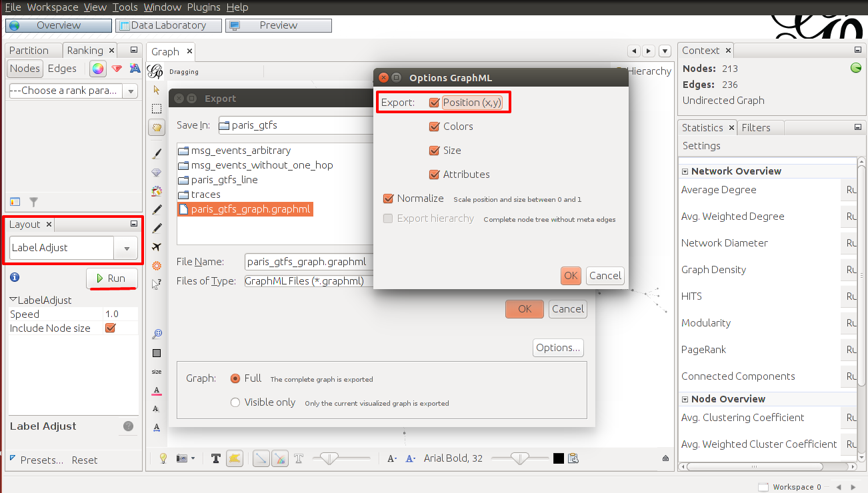
Task: Select the shortest path airplane tool
Action: (x=157, y=247)
